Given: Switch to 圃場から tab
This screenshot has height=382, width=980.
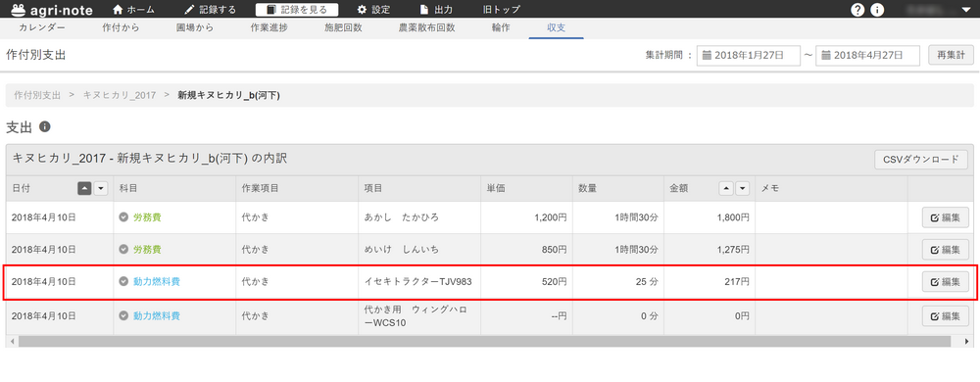Looking at the screenshot, I should [195, 27].
